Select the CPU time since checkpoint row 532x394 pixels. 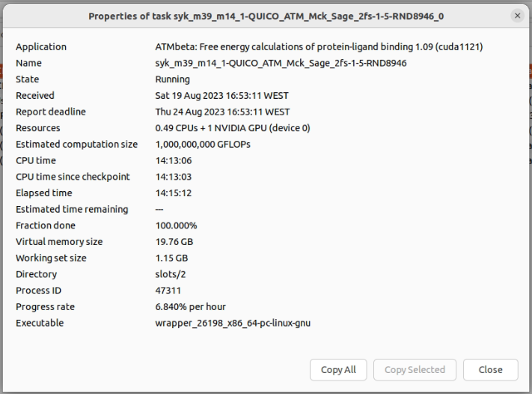coord(73,177)
